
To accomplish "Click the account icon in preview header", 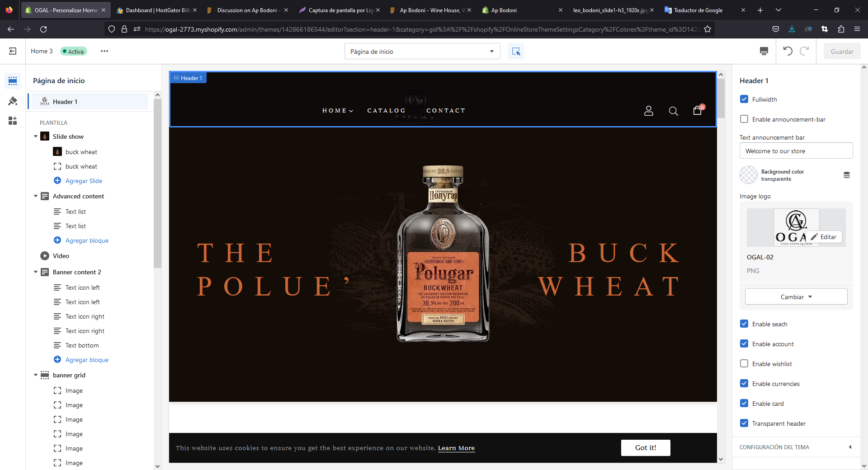I will (x=649, y=111).
